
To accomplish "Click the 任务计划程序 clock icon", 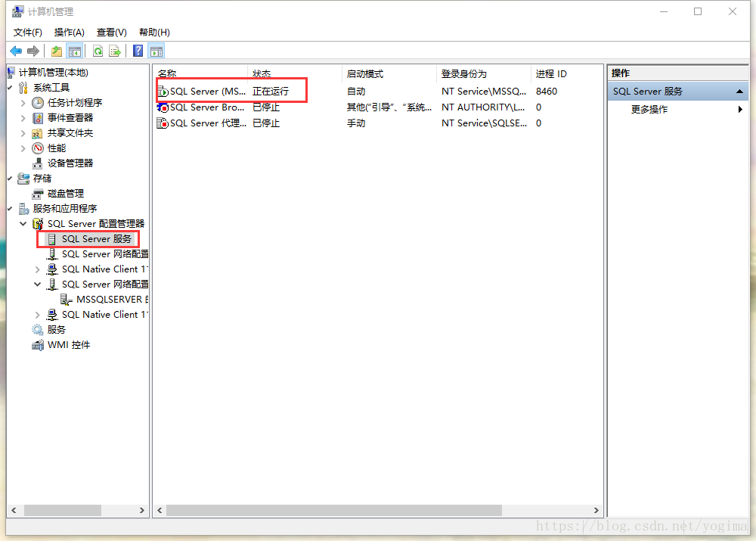I will (38, 103).
